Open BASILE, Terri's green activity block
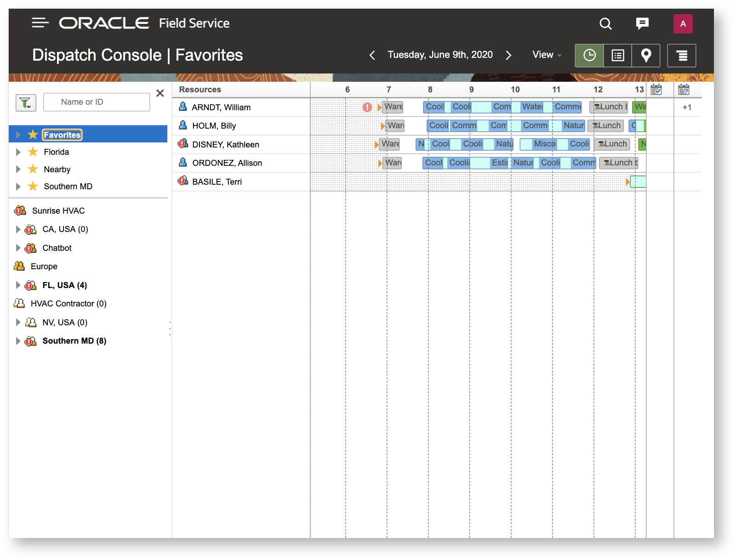The width and height of the screenshot is (736, 560). tap(638, 182)
